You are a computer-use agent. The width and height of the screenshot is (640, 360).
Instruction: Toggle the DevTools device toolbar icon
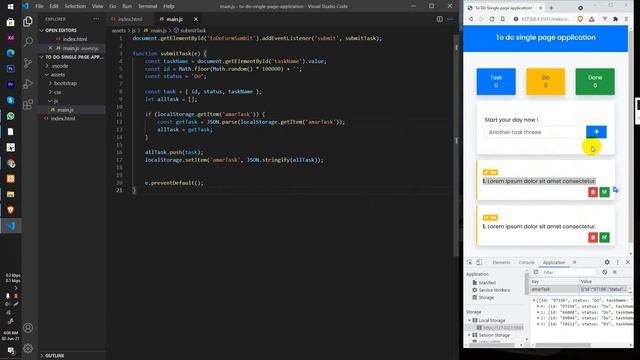[479, 262]
